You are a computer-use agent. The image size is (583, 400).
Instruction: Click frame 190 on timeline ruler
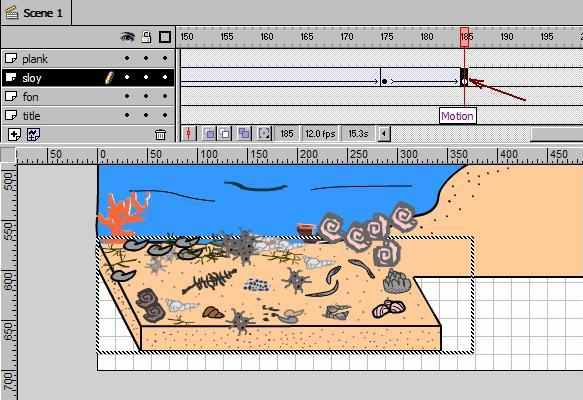click(507, 37)
